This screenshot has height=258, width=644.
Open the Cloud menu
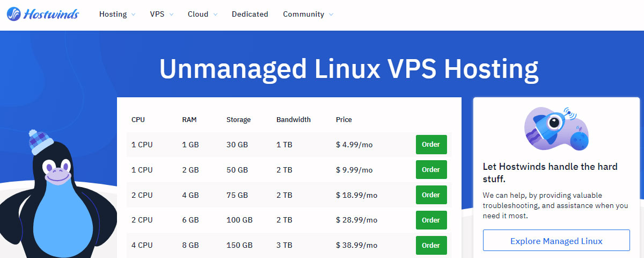coord(198,14)
